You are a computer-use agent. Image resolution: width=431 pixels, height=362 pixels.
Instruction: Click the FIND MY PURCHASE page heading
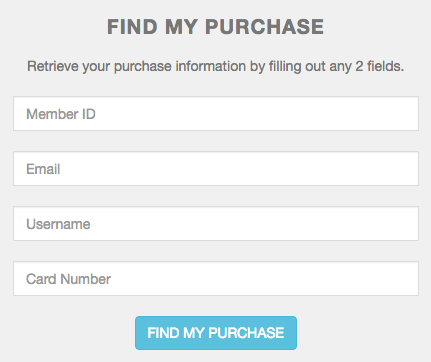tap(215, 27)
